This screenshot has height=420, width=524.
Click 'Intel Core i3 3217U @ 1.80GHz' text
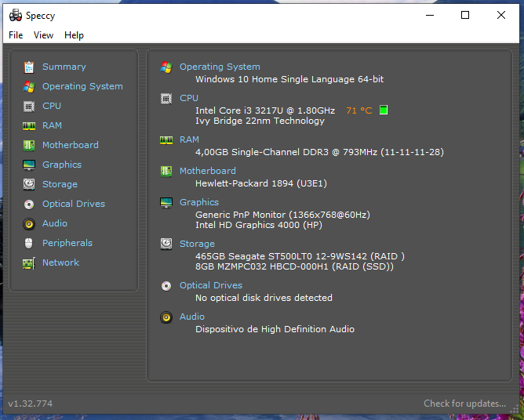coord(265,110)
